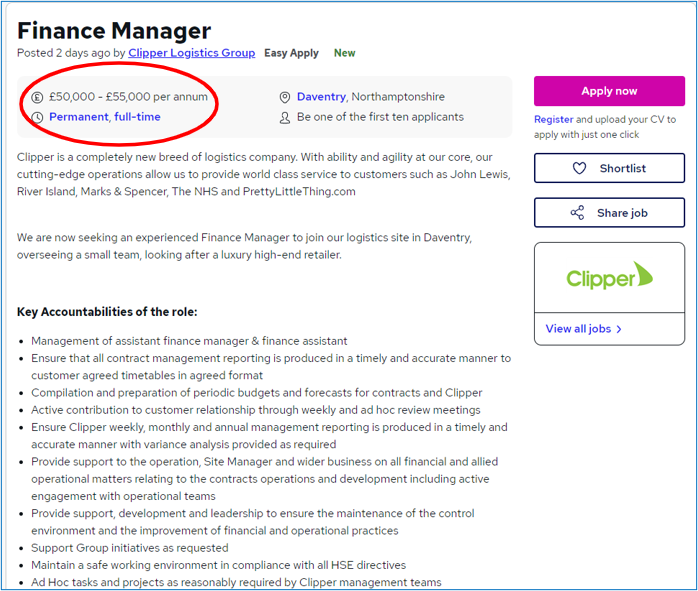
Task: Click the green New badge
Action: (345, 53)
